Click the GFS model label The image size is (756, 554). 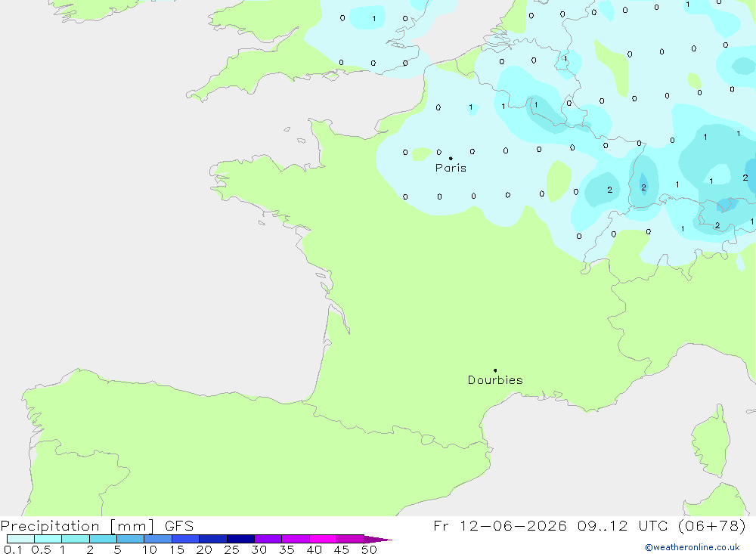tap(179, 526)
